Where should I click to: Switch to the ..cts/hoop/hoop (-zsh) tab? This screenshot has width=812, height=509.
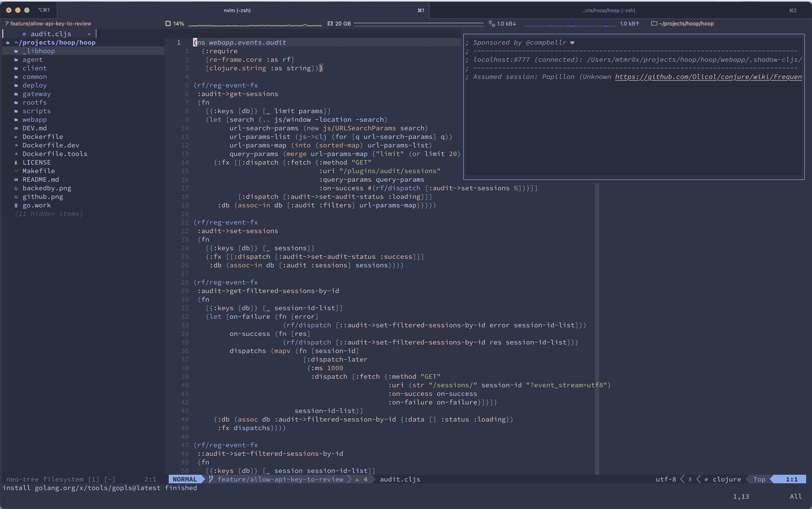(x=609, y=10)
